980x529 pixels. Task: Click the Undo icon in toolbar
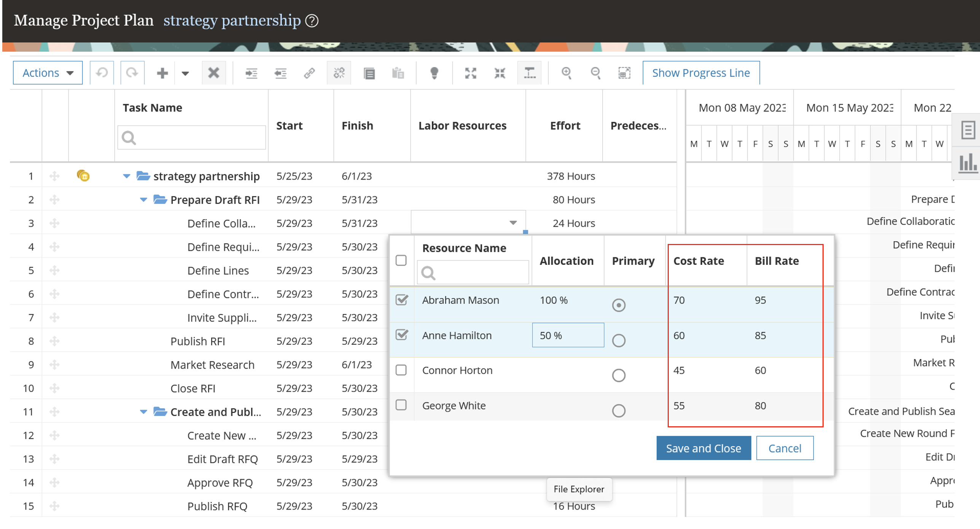tap(102, 73)
